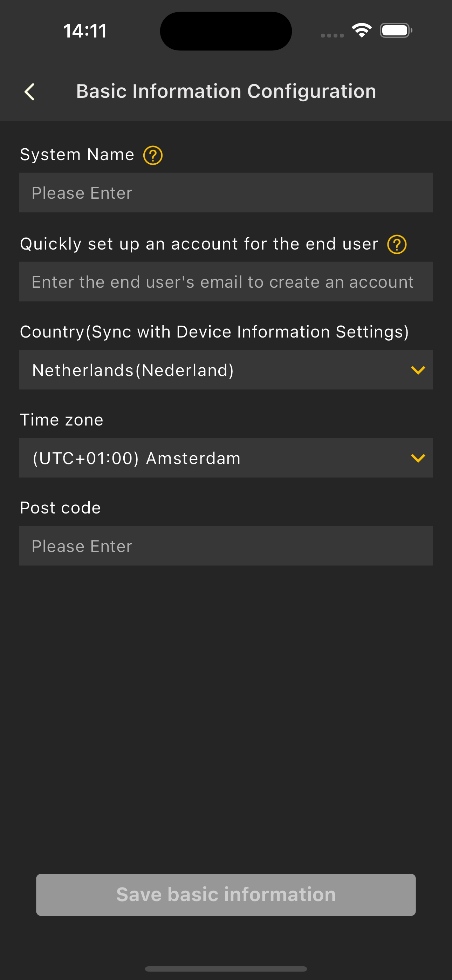The width and height of the screenshot is (452, 980).
Task: Focus the Post code input field
Action: 226,546
